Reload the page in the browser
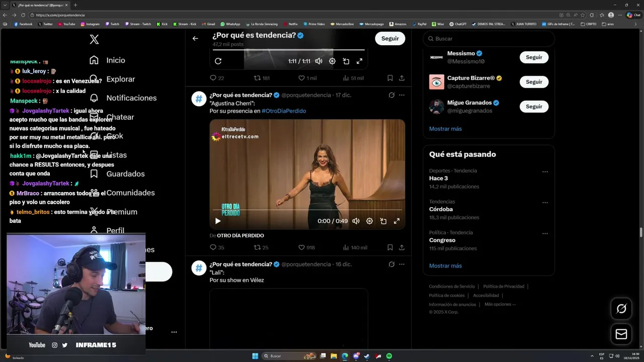Image resolution: width=644 pixels, height=362 pixels. point(23,15)
